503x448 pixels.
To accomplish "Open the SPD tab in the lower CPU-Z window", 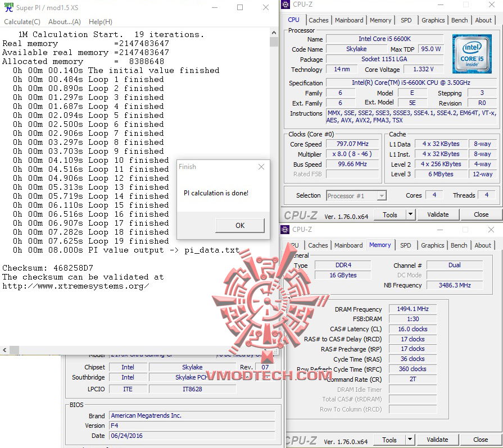I will pos(406,245).
